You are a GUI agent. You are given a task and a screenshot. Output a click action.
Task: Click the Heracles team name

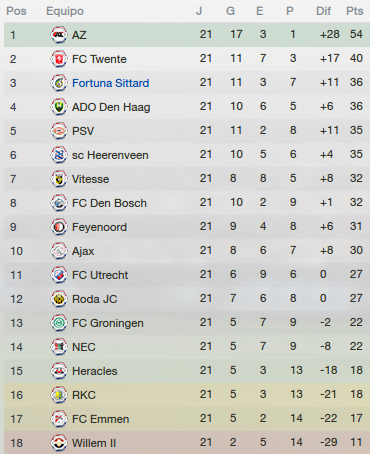point(95,371)
